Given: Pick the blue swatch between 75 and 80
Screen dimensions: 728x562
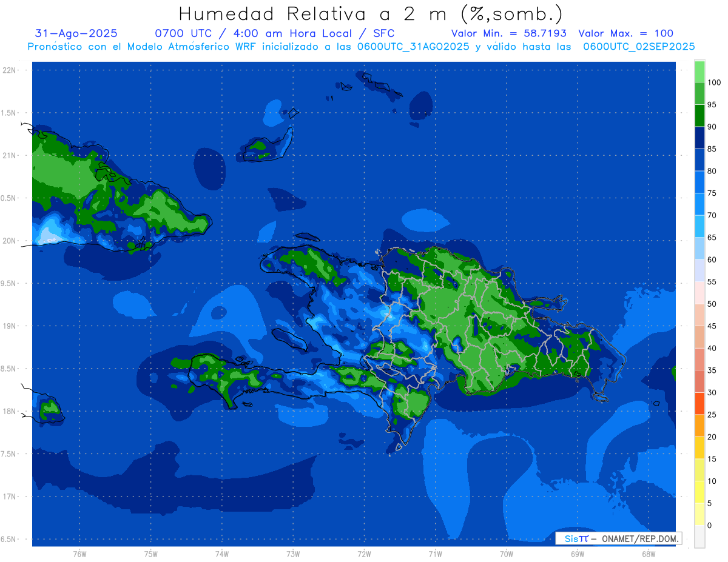Looking at the screenshot, I should [699, 182].
